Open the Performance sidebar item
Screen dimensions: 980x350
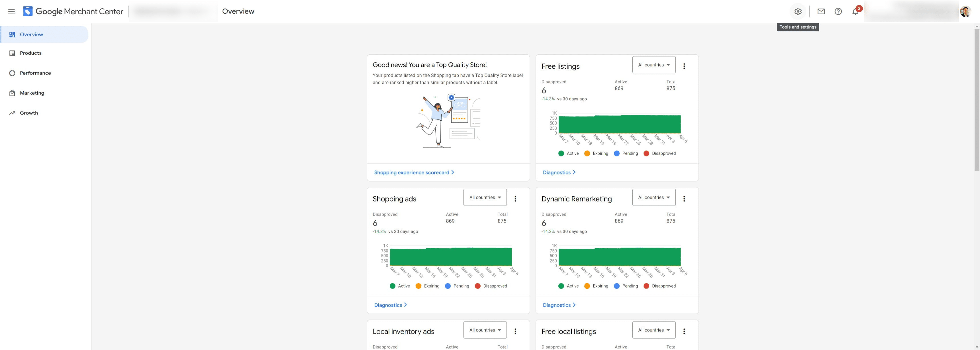pyautogui.click(x=35, y=73)
